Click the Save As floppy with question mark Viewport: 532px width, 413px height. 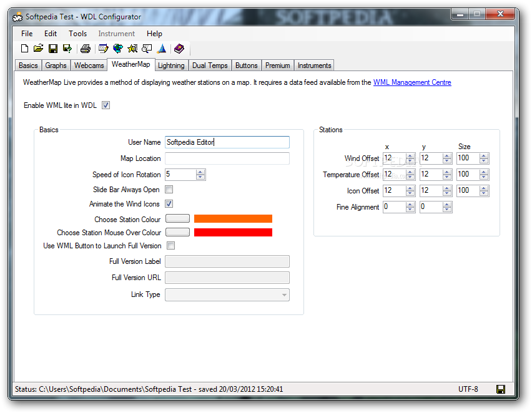pos(67,49)
